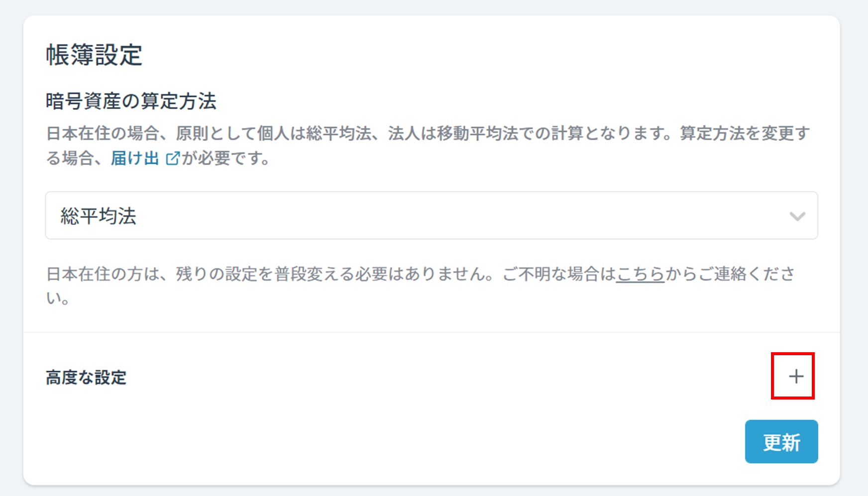Click the divider line above 高度な設定
This screenshot has height=496, width=868.
(x=432, y=332)
